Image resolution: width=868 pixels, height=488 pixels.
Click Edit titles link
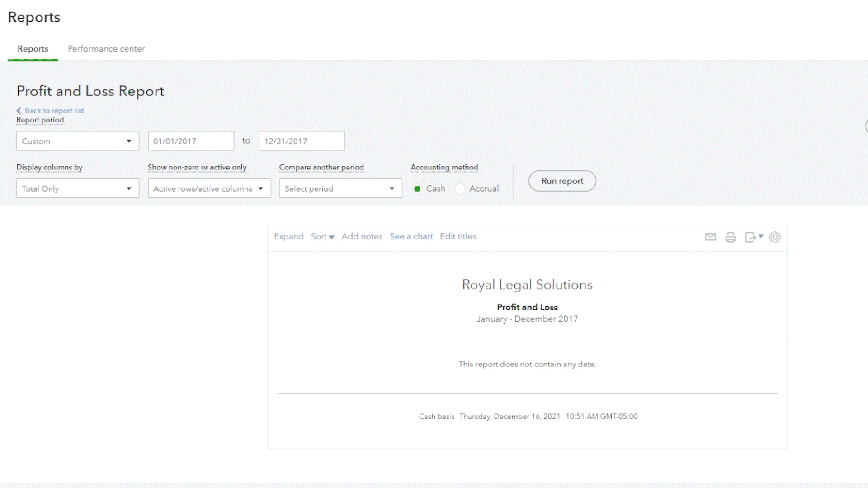pyautogui.click(x=458, y=236)
